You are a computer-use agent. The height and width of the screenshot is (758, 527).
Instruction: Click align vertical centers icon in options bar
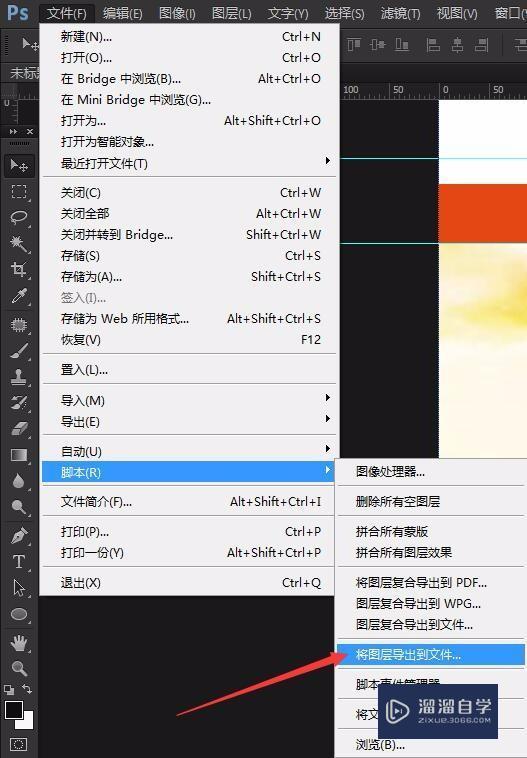click(378, 45)
